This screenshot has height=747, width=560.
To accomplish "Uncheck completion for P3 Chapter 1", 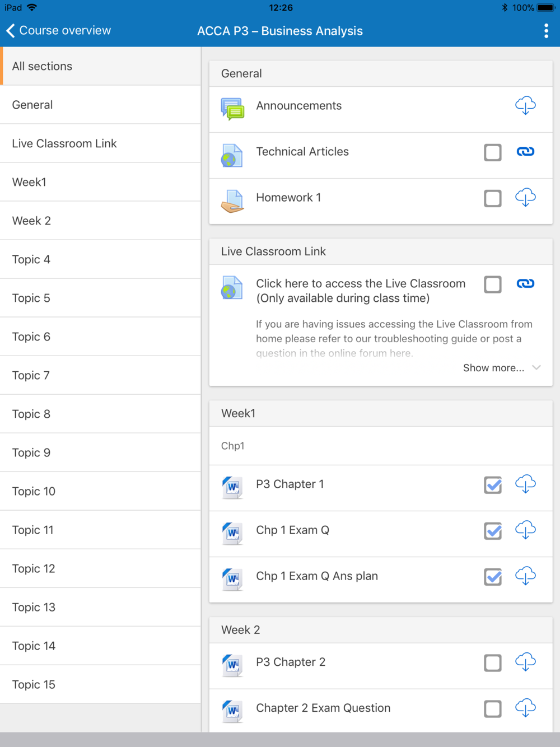I will click(x=493, y=485).
